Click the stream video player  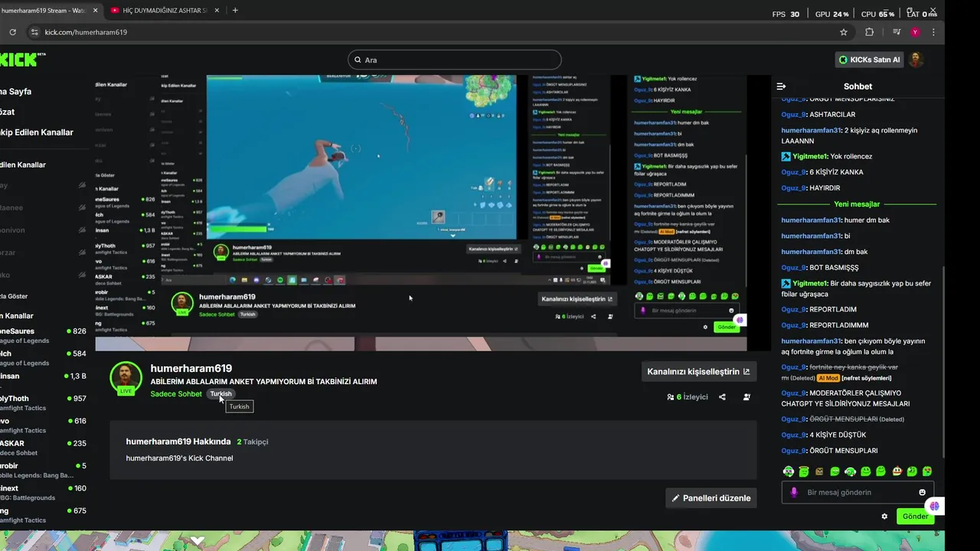point(421,213)
